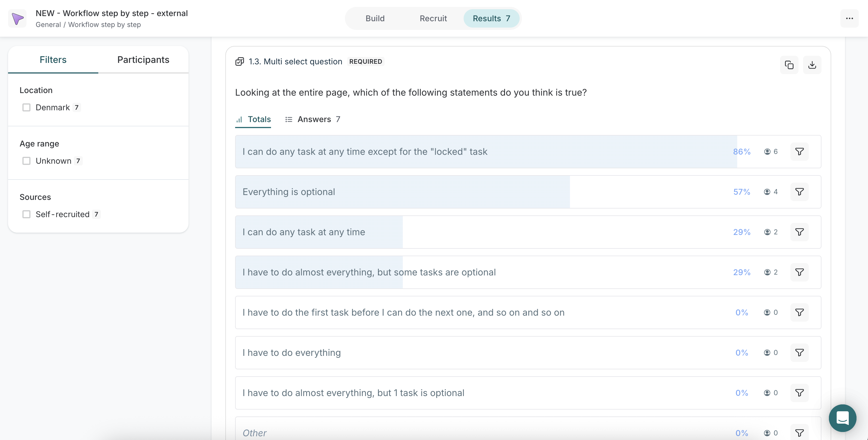Open the Recruit section

pos(433,18)
